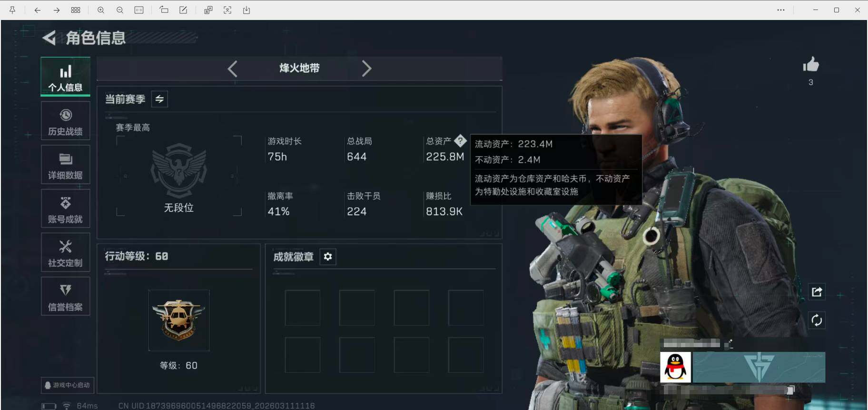Switch to next game mode with right chevron

(366, 69)
